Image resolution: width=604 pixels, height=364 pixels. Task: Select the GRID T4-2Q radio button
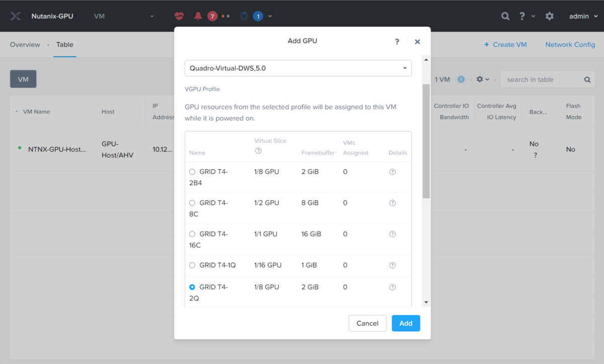[x=192, y=287]
